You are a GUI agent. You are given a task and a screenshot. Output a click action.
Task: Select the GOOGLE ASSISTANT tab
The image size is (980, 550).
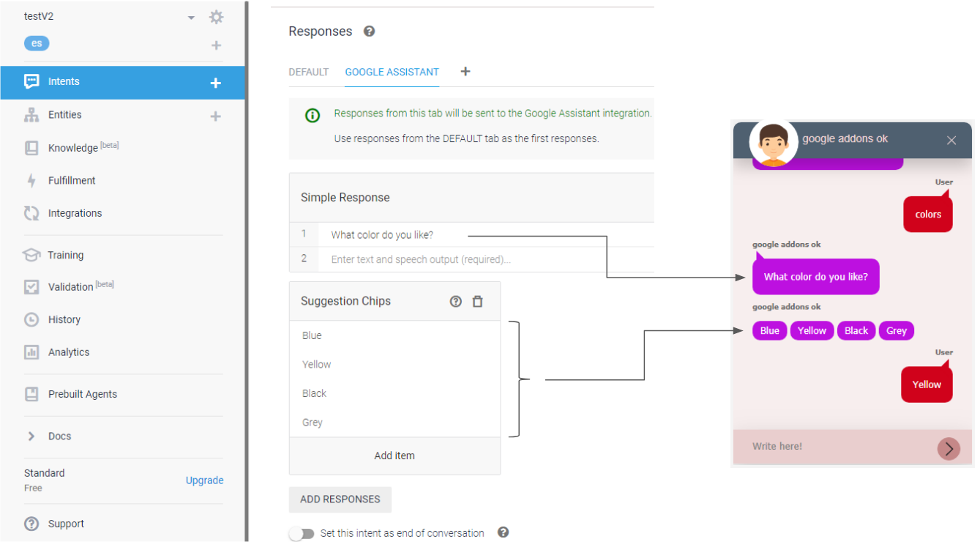click(392, 72)
